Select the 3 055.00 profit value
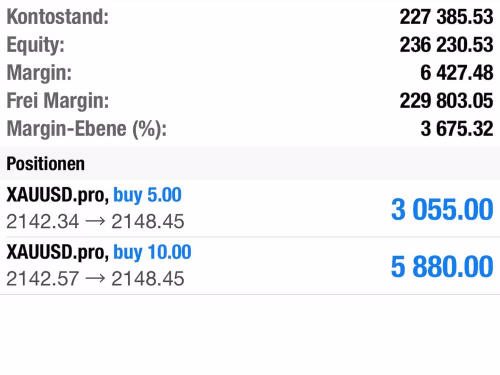 (442, 210)
